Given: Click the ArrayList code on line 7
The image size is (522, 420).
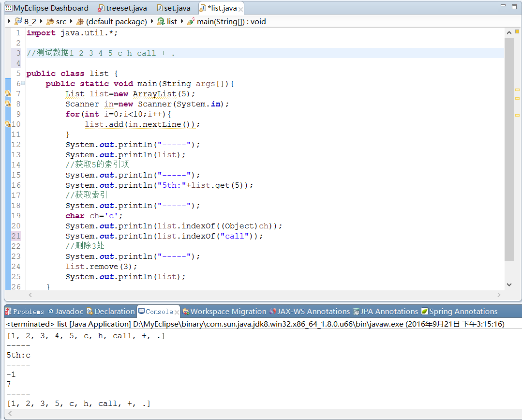Looking at the screenshot, I should tap(154, 94).
